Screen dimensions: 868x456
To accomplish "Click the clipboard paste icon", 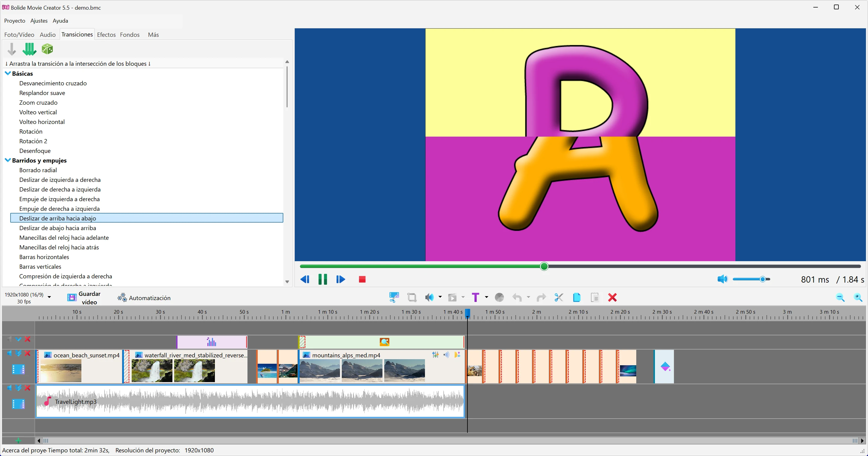I will coord(595,297).
